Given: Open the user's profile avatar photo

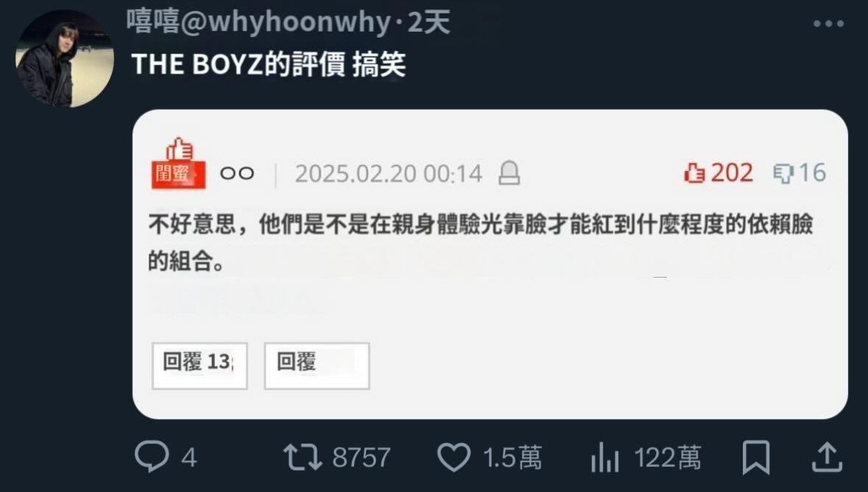Looking at the screenshot, I should [x=65, y=59].
